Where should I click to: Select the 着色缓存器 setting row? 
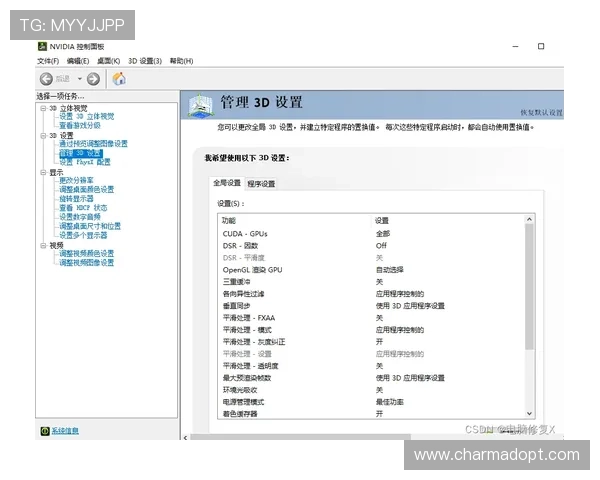pos(371,414)
